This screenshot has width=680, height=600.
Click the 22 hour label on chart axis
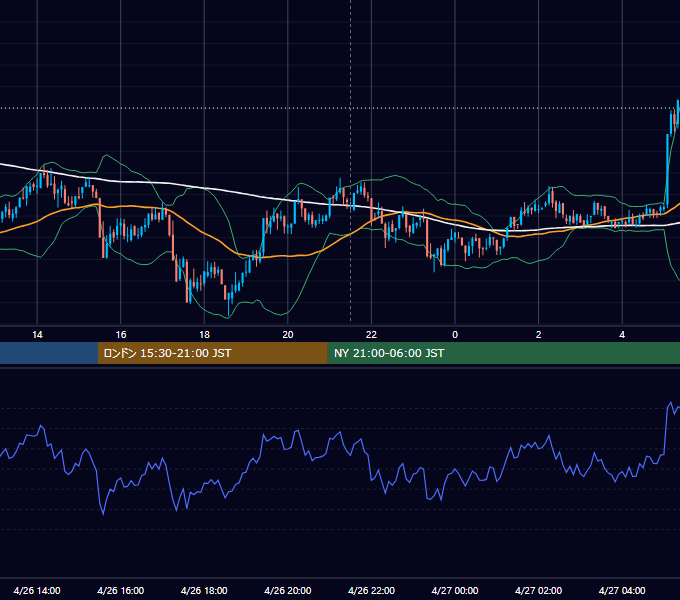(371, 335)
